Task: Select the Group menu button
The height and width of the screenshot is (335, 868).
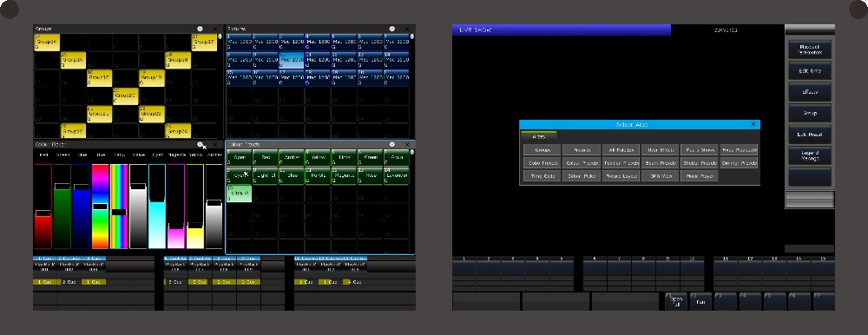Action: coord(810,114)
